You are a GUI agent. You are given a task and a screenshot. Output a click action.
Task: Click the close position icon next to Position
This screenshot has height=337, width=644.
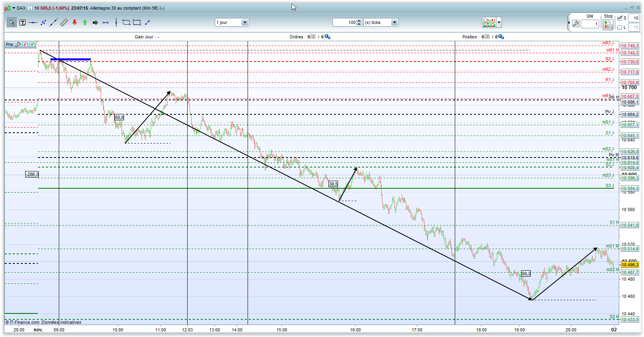(487, 37)
